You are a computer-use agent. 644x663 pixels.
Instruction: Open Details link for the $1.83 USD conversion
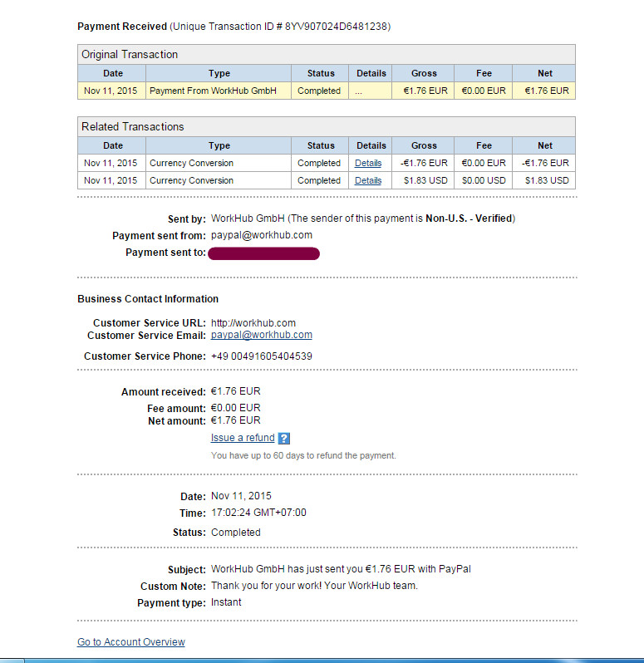368,180
